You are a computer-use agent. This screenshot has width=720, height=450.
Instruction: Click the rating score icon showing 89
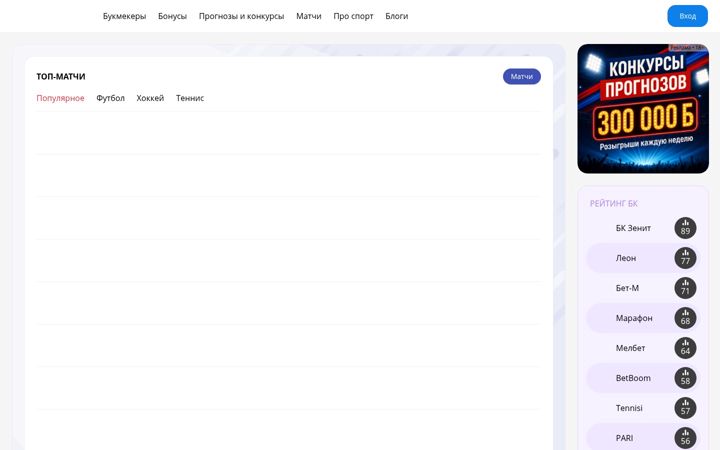(685, 228)
